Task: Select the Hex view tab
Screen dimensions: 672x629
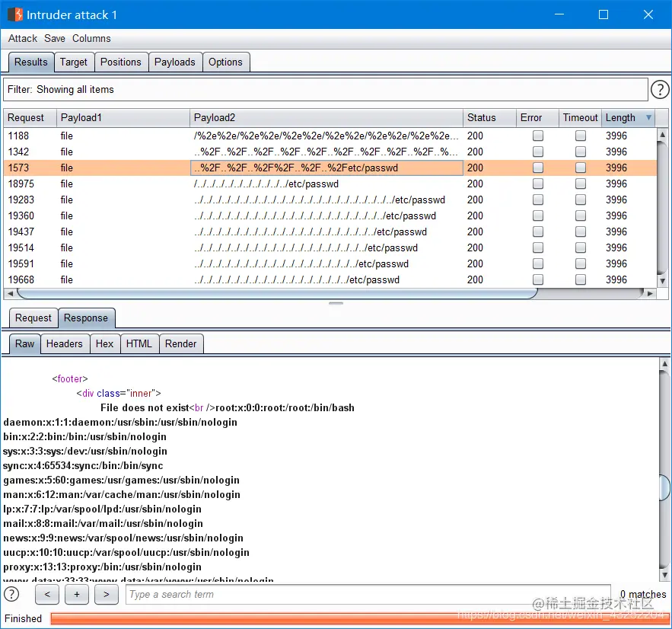Action: pos(104,344)
